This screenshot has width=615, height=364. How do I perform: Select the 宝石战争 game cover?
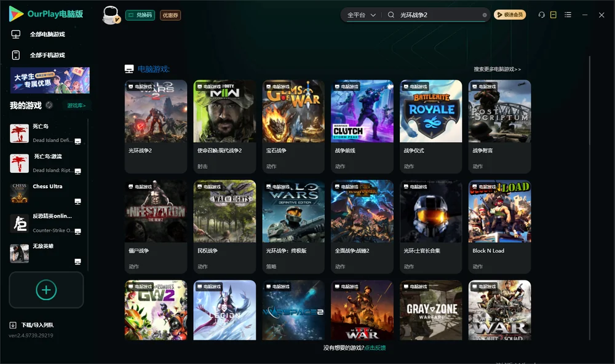point(293,111)
